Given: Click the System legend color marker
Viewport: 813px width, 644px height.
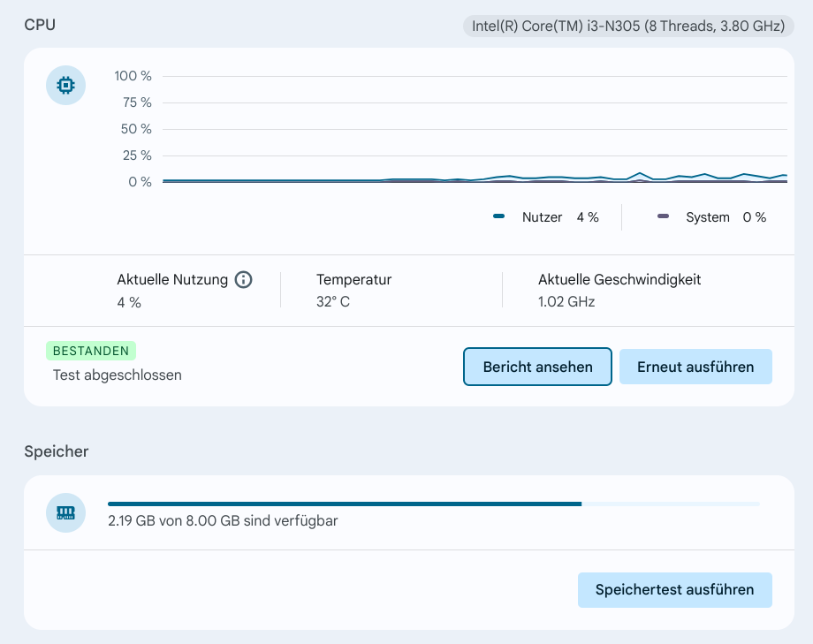Looking at the screenshot, I should click(664, 216).
